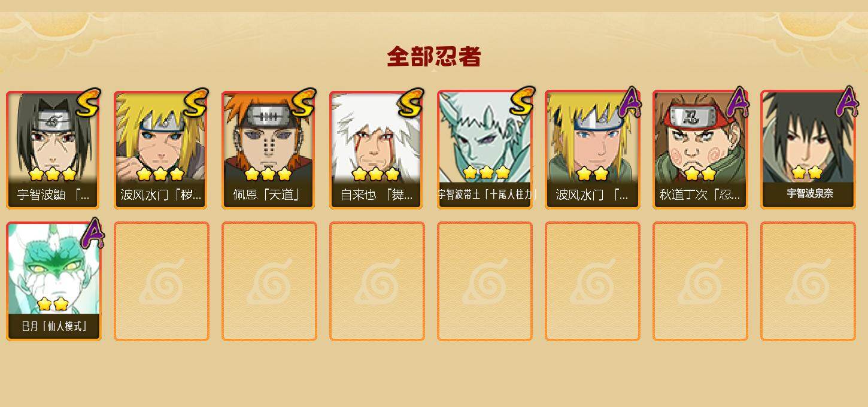Open 宇智波带土「十尾人柱力」 card
This screenshot has height=407, width=868.
(484, 150)
